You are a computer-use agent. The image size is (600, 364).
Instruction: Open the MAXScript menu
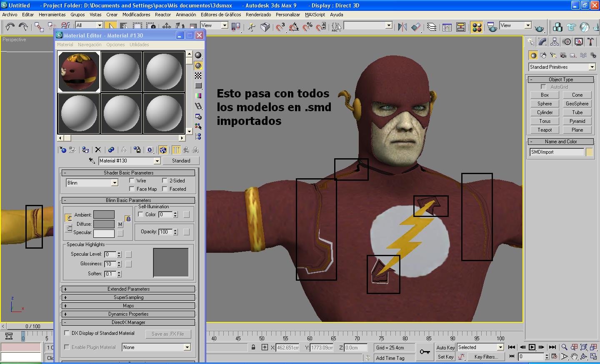(x=315, y=15)
